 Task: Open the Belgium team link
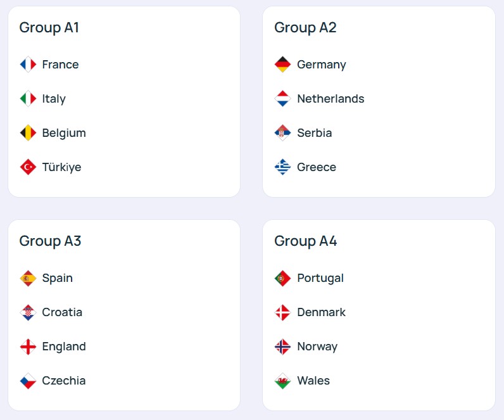click(x=64, y=133)
